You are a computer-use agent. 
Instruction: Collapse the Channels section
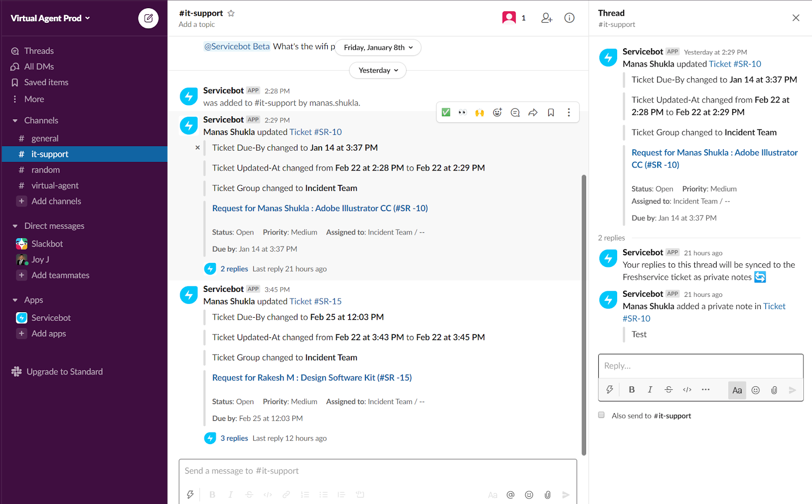(15, 120)
